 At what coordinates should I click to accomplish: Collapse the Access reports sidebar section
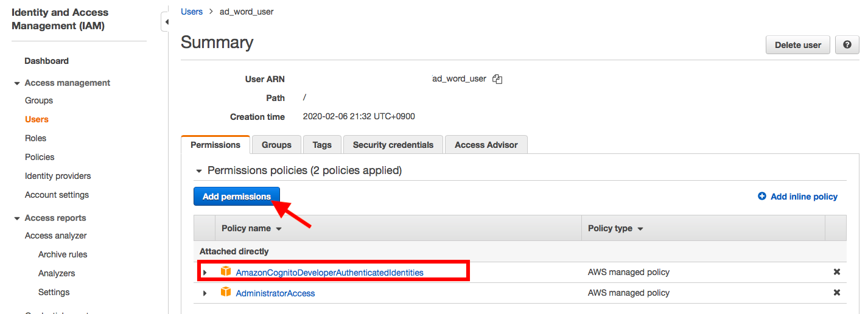click(x=16, y=218)
